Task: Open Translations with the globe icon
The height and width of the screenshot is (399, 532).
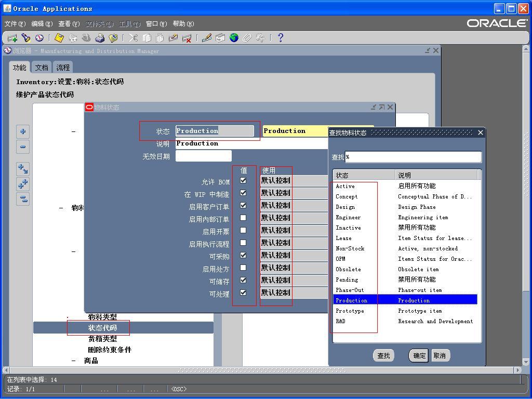Action: [x=234, y=38]
